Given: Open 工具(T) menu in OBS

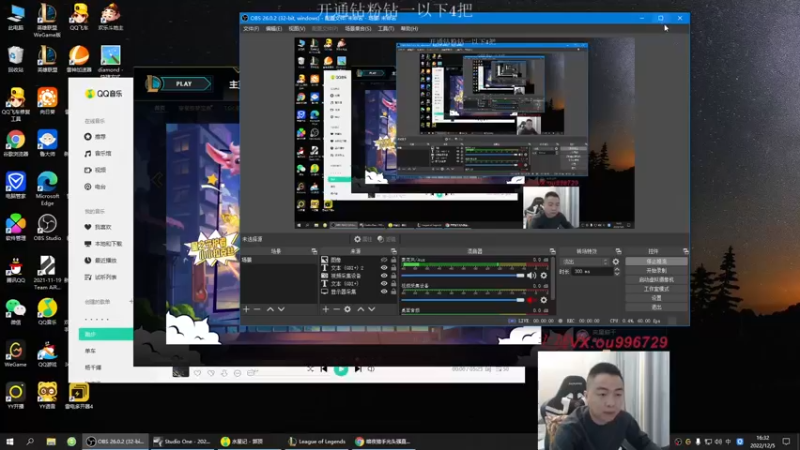Looking at the screenshot, I should 386,29.
